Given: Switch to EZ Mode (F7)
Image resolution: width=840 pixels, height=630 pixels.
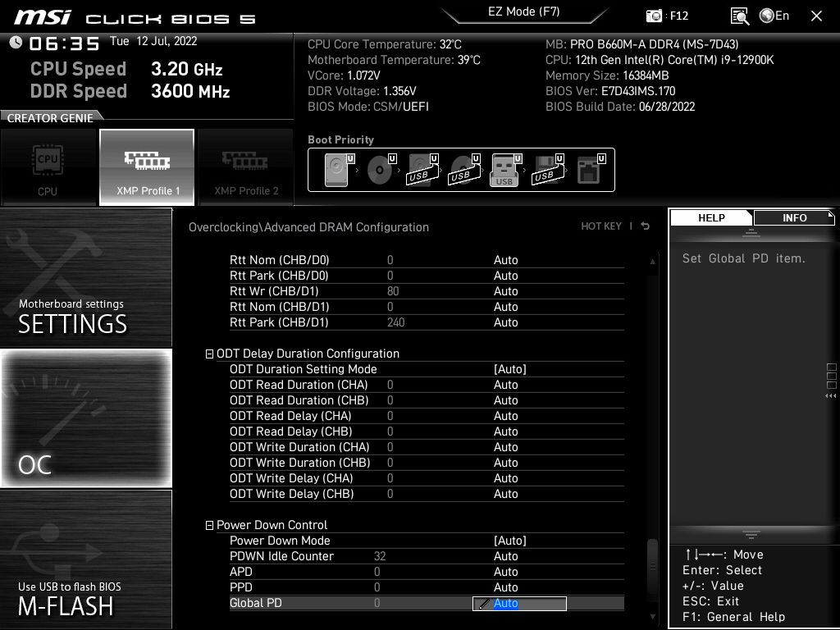Looking at the screenshot, I should click(x=523, y=12).
